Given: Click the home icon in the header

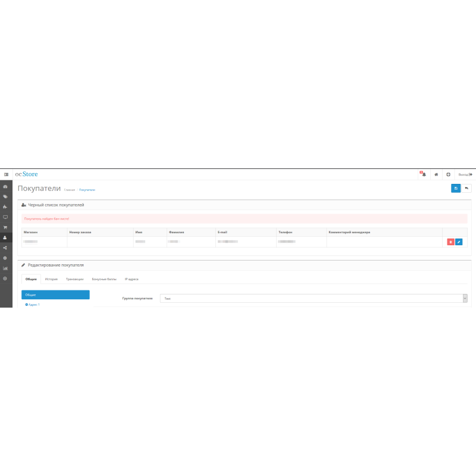Looking at the screenshot, I should pyautogui.click(x=436, y=174).
